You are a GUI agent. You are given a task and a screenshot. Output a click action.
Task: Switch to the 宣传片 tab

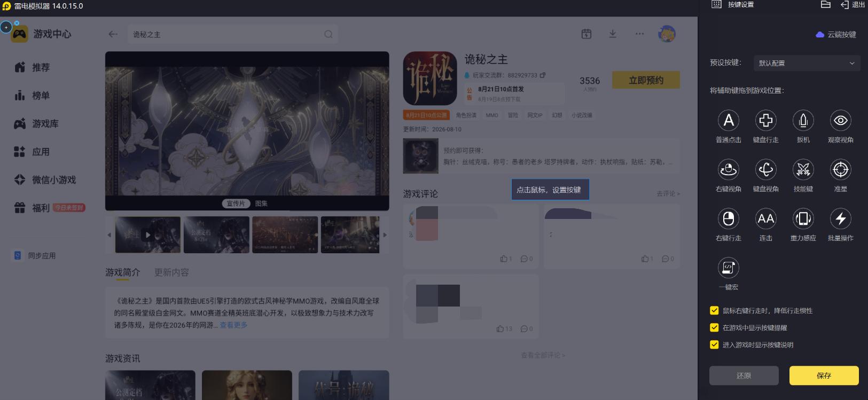click(x=236, y=203)
